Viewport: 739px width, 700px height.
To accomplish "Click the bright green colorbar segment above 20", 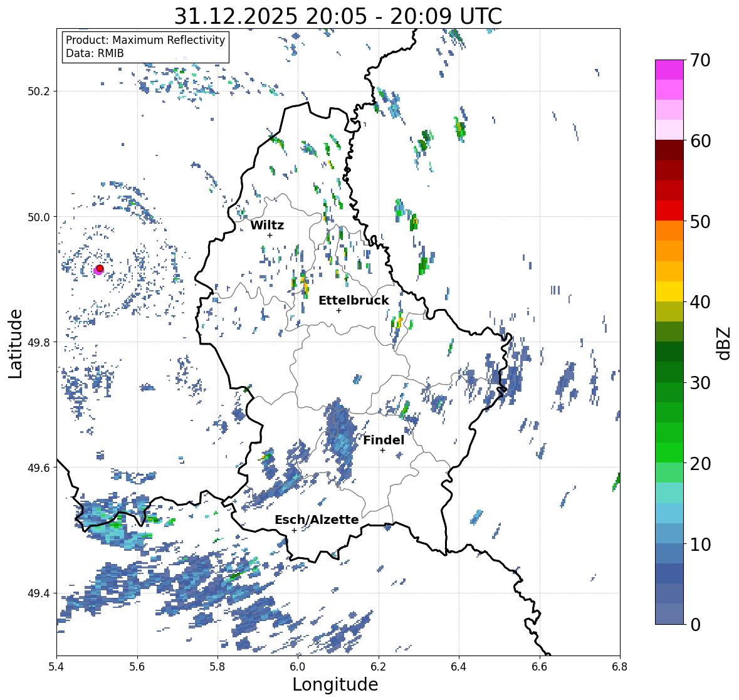I will click(669, 452).
